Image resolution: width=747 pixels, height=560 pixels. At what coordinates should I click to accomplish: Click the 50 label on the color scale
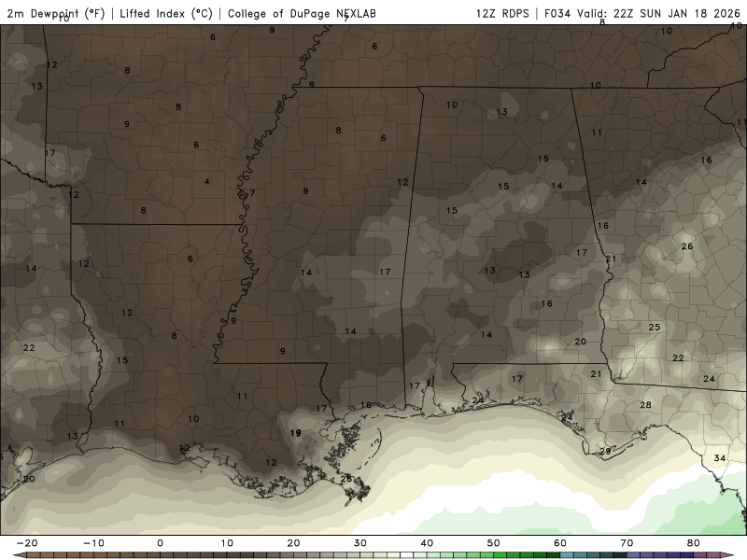[494, 543]
